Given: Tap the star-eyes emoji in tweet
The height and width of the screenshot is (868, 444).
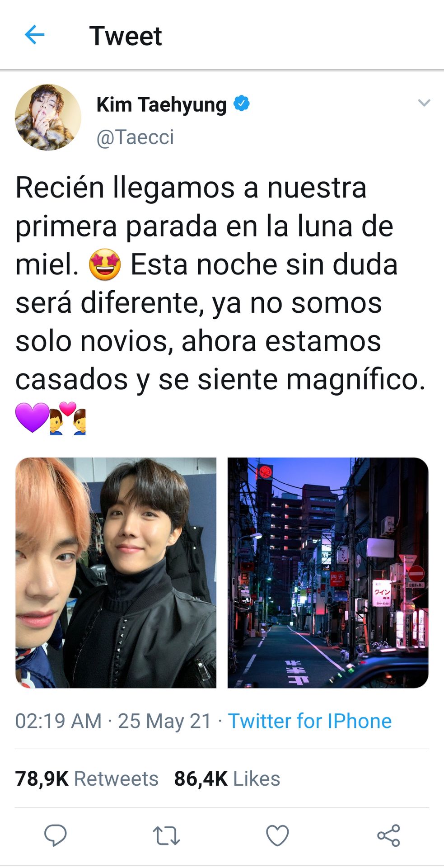Looking at the screenshot, I should 105,264.
